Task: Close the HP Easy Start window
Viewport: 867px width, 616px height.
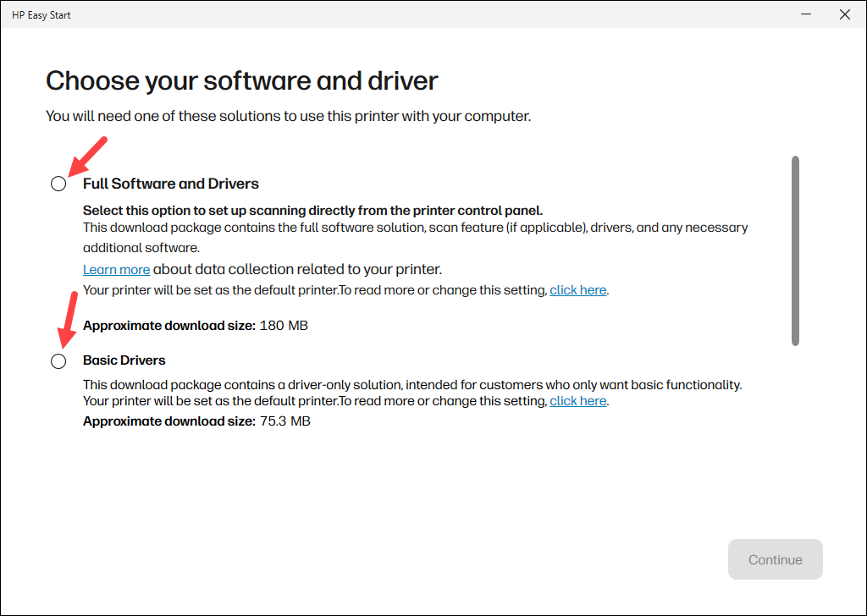Action: coord(845,14)
